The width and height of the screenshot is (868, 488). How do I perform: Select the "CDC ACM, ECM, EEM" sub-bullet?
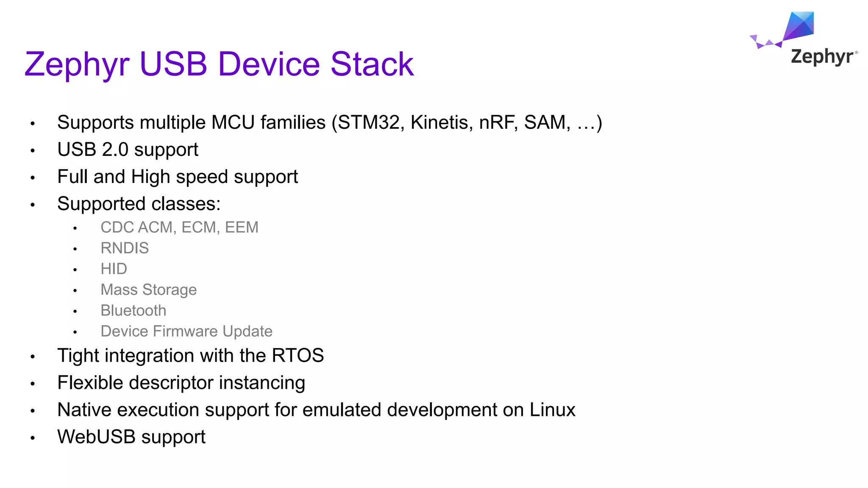(179, 227)
